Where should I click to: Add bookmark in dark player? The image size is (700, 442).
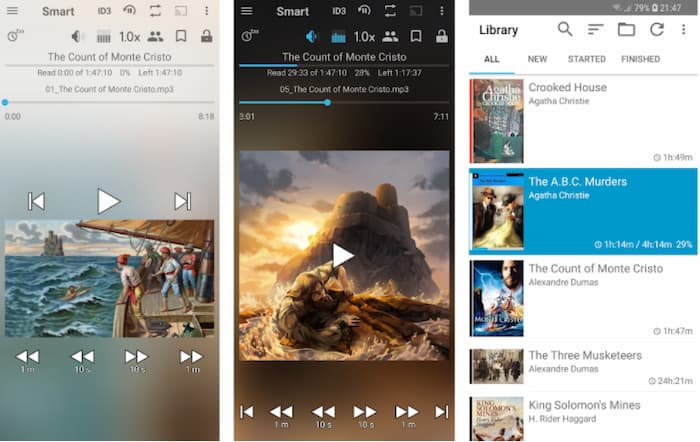click(x=416, y=36)
